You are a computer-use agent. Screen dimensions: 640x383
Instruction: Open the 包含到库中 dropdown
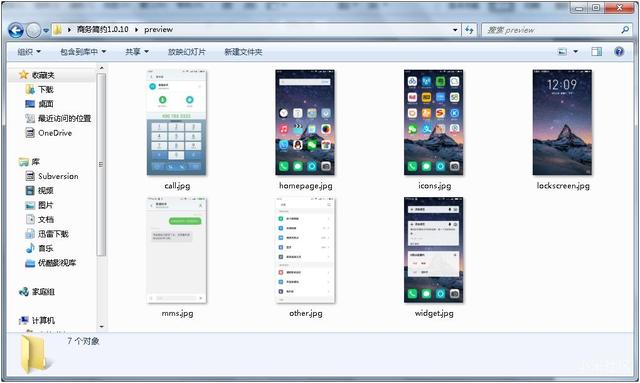pos(83,52)
